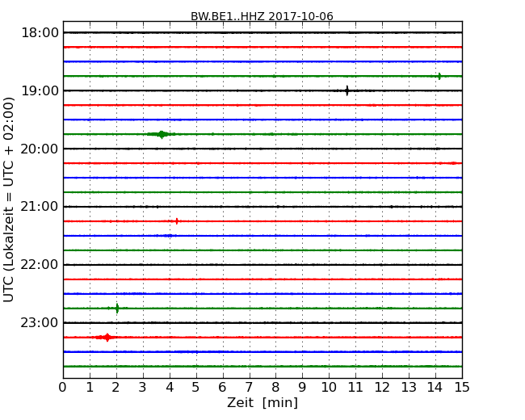
Task: Pick x-axis tick label 7
Action: pos(249,387)
